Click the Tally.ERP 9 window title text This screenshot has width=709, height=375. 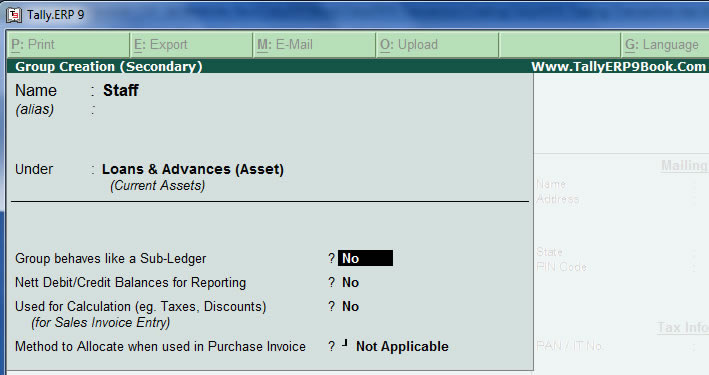click(55, 15)
